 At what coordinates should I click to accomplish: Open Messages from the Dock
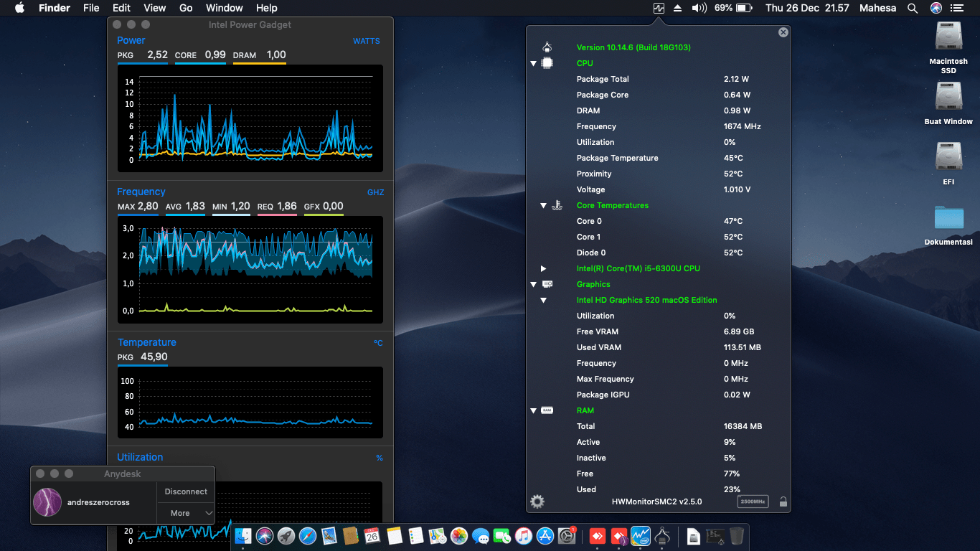[481, 535]
